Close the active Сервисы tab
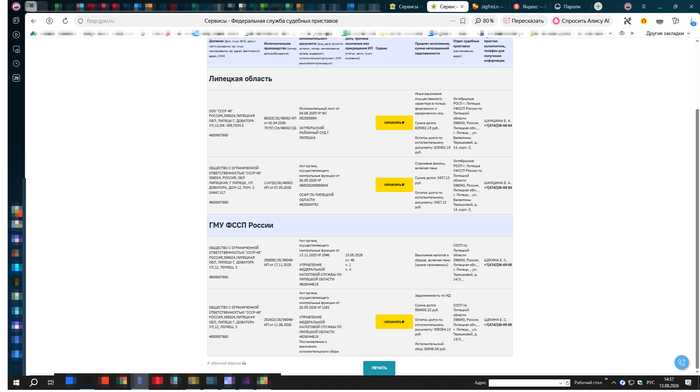Screen dimensions: 700x392 tap(462, 7)
